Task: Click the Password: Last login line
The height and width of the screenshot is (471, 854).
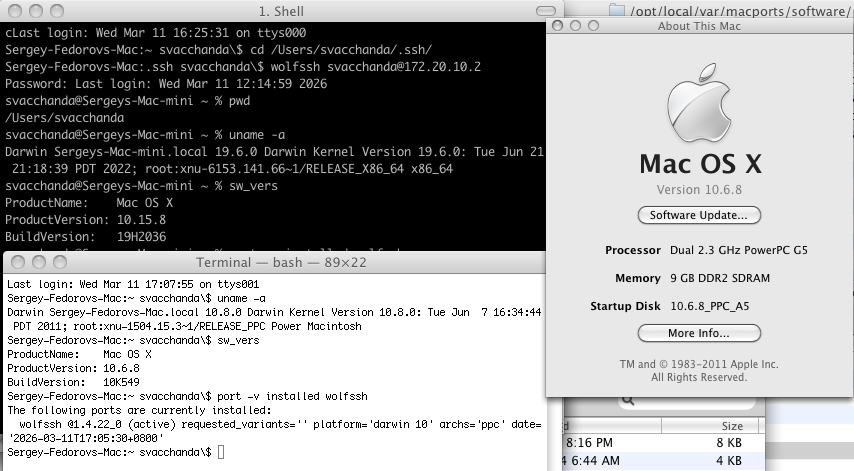Action: [166, 84]
